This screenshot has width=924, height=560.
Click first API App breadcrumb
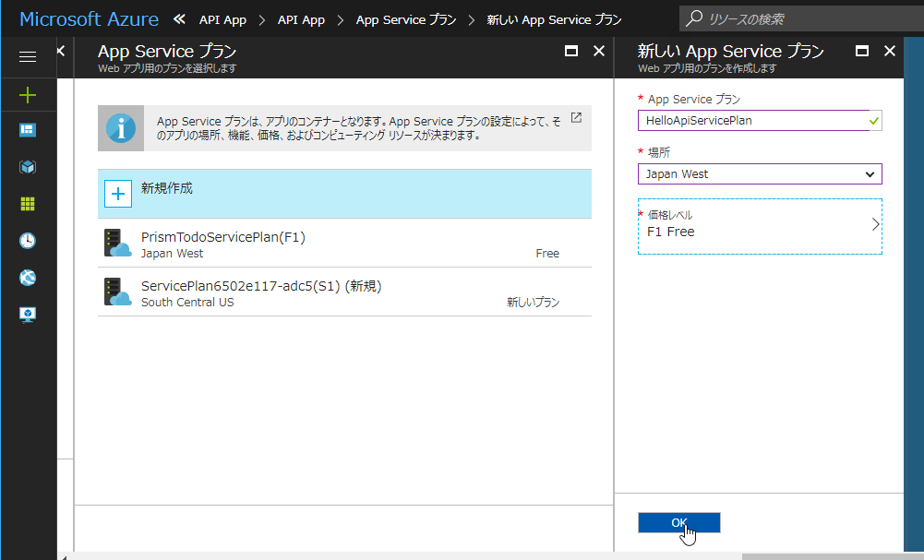[222, 20]
